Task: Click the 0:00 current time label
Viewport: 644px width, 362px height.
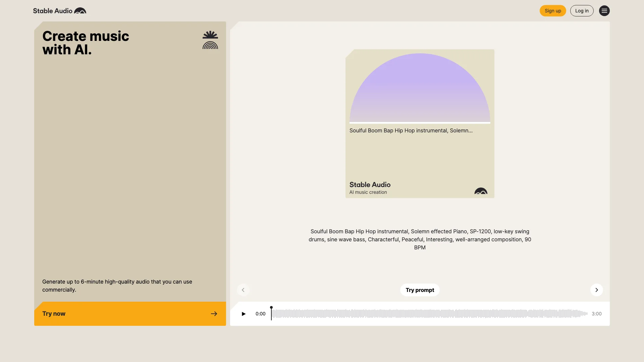Action: [x=260, y=314]
